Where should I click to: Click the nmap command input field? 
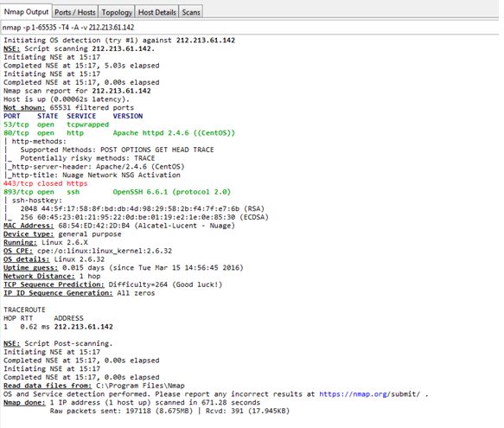tap(250, 28)
